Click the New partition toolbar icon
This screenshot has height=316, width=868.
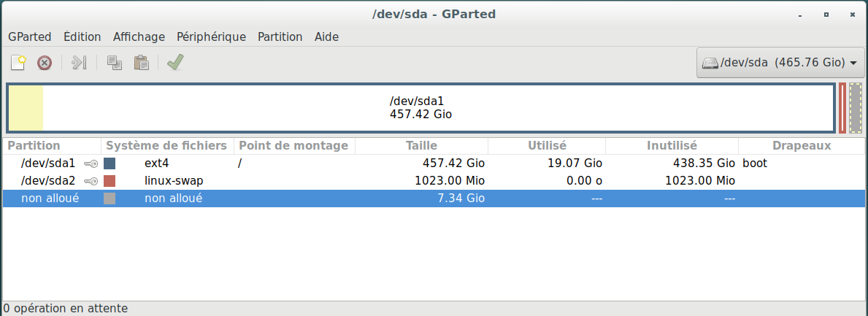pyautogui.click(x=18, y=63)
